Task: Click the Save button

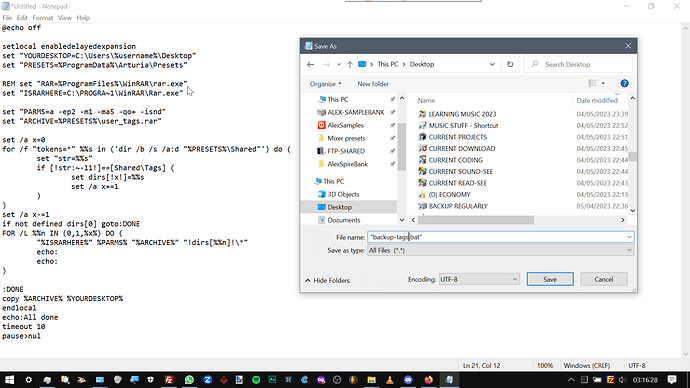Action: 550,279
